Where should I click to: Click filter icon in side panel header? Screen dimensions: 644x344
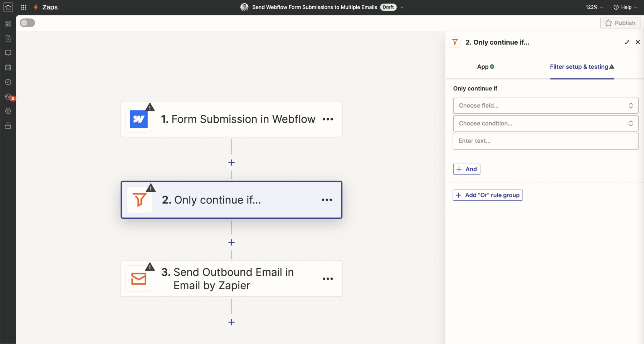pos(455,42)
